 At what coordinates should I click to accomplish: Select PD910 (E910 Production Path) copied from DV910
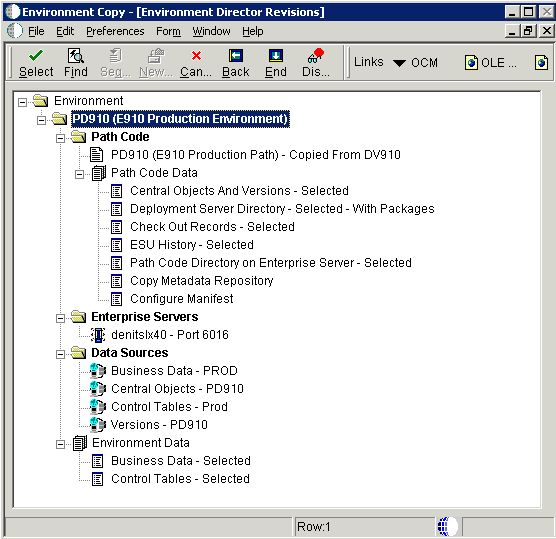(x=256, y=155)
